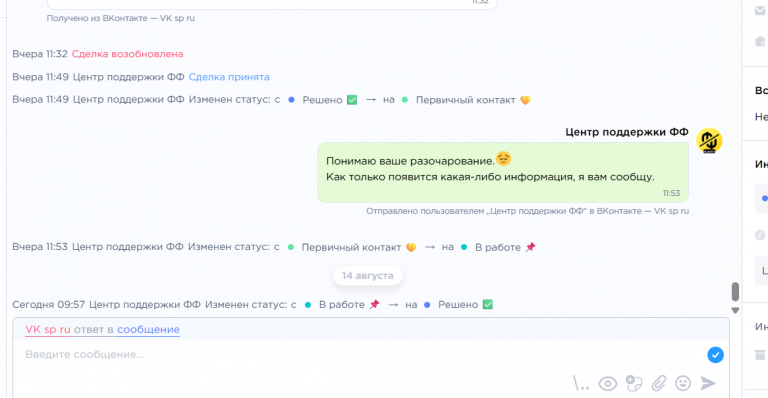Click the blue checkmark circle button
Image resolution: width=768 pixels, height=398 pixels.
click(715, 355)
